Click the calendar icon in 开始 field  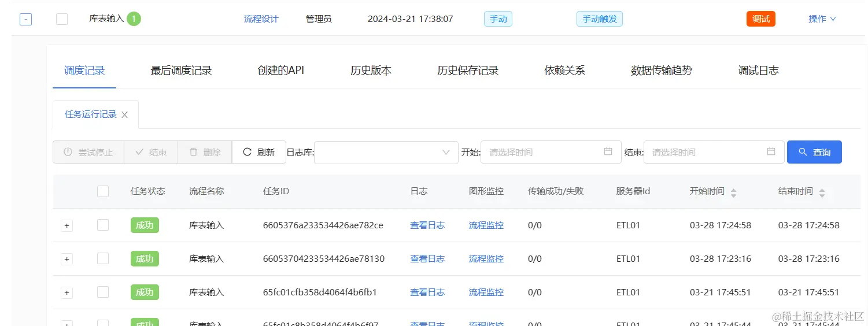[608, 151]
